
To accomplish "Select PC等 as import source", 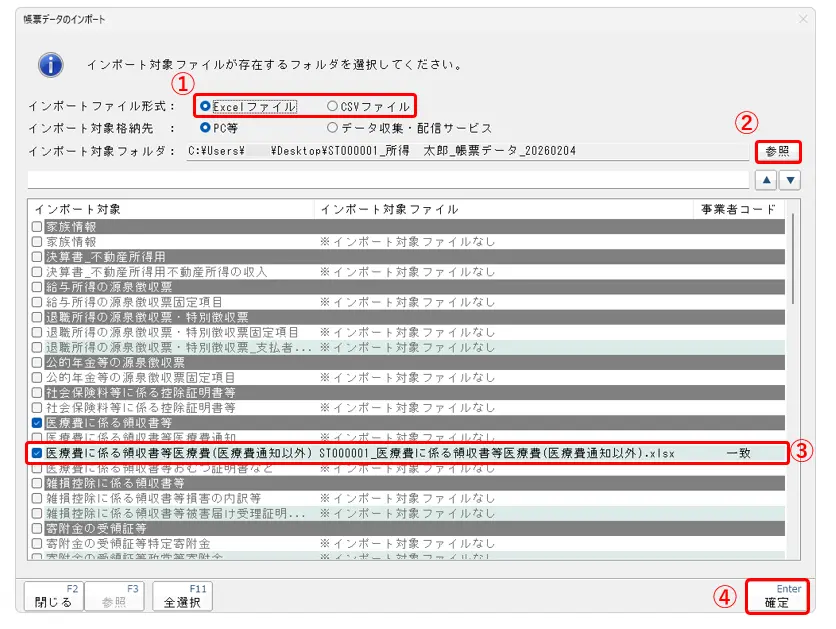I will (206, 128).
